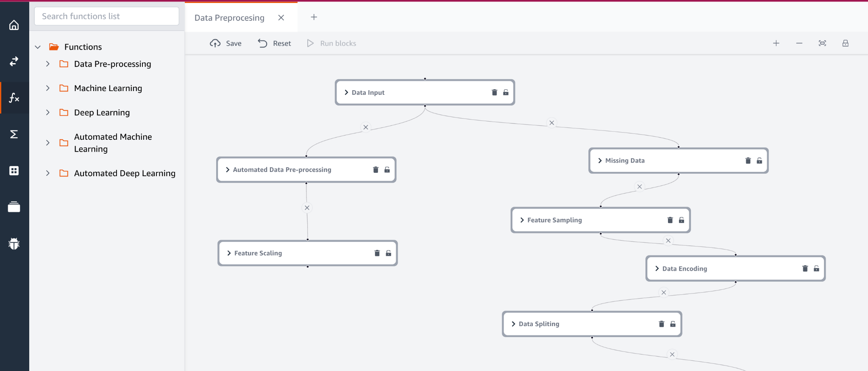Switch to the Data Preprocesing tab
This screenshot has height=371, width=868.
click(x=229, y=18)
